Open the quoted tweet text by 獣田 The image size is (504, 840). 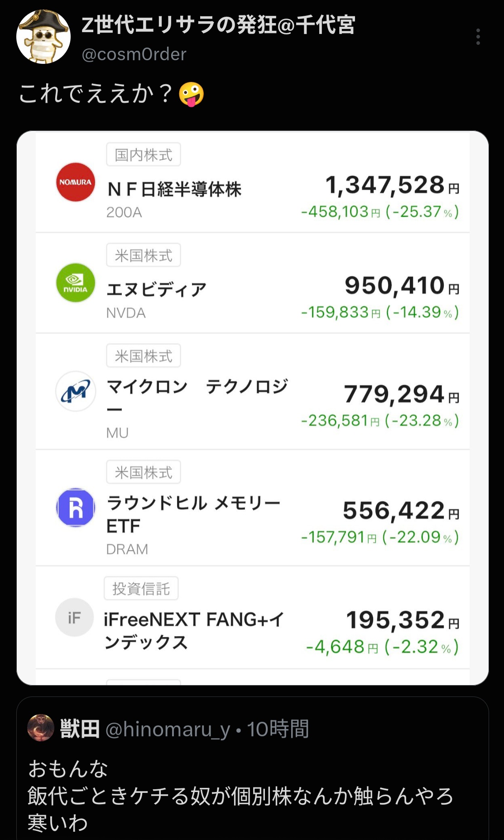pos(240,796)
